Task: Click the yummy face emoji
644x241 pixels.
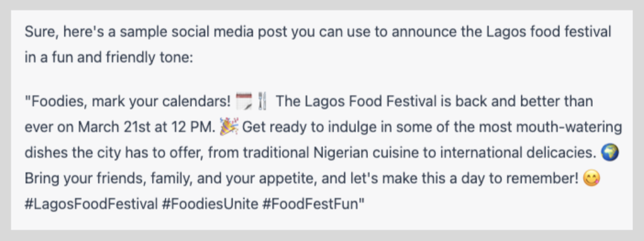Action: 592,178
